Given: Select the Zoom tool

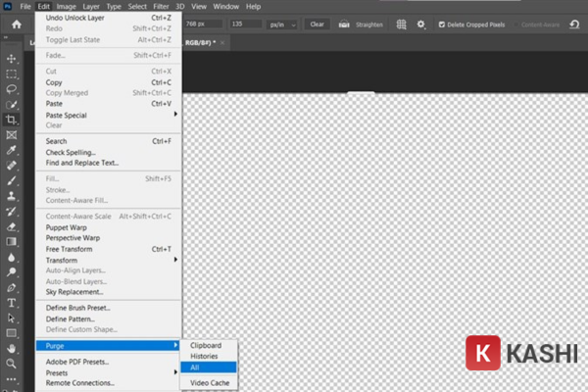Looking at the screenshot, I should tap(11, 364).
